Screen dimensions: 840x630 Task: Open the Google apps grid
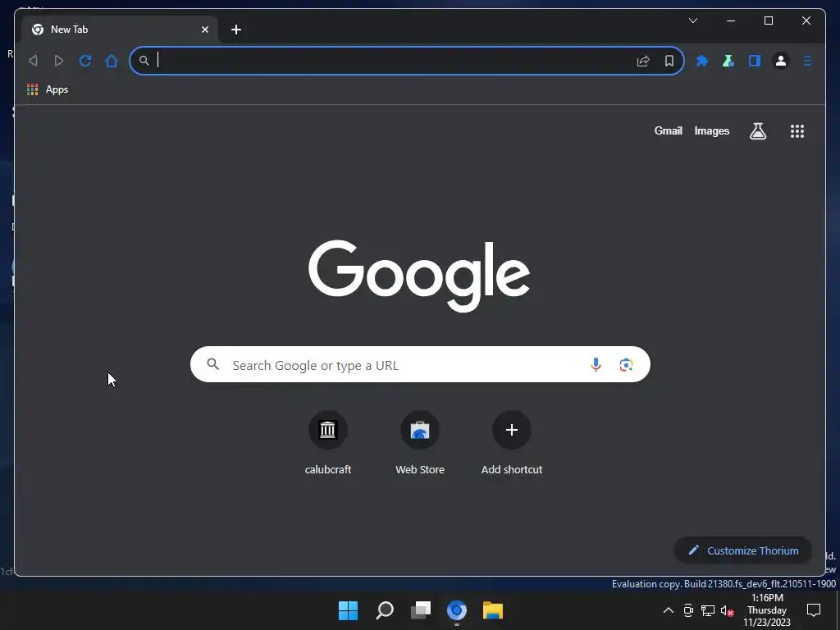[x=797, y=131]
